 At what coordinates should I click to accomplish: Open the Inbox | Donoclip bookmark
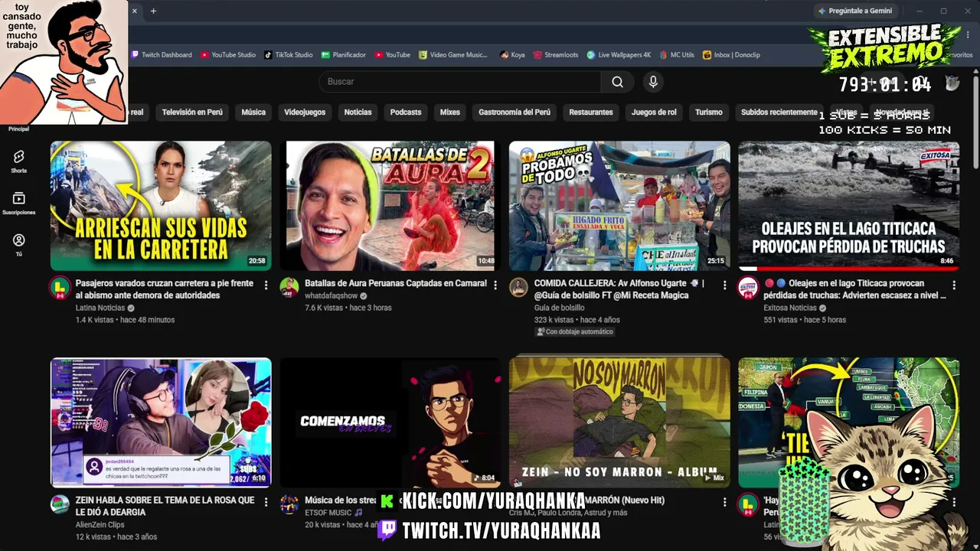pos(731,55)
